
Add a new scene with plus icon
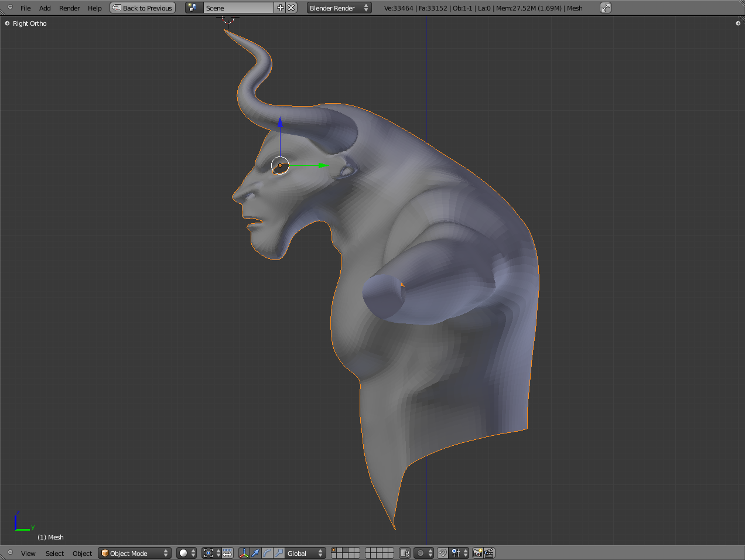pyautogui.click(x=280, y=8)
